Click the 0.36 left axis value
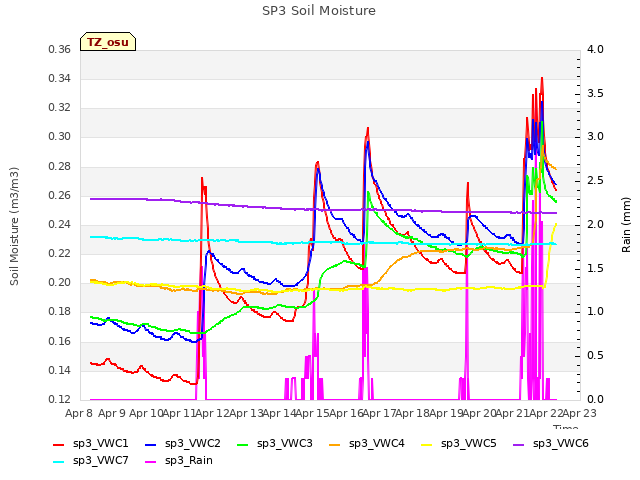Image resolution: width=640 pixels, height=480 pixels. (x=60, y=50)
